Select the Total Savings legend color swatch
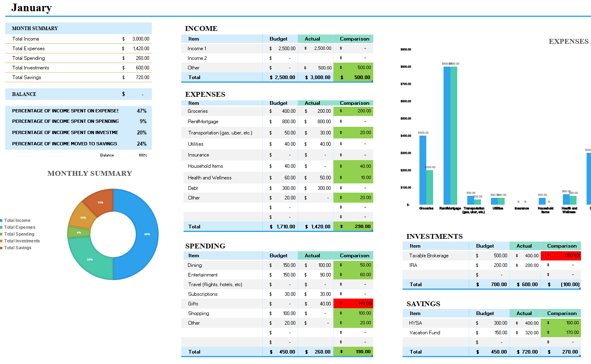 click(x=2, y=248)
